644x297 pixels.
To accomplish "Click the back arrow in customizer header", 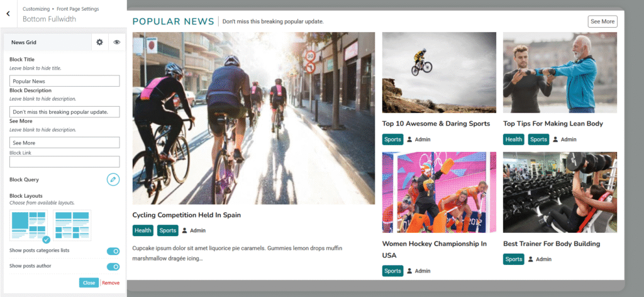I will 8,13.
